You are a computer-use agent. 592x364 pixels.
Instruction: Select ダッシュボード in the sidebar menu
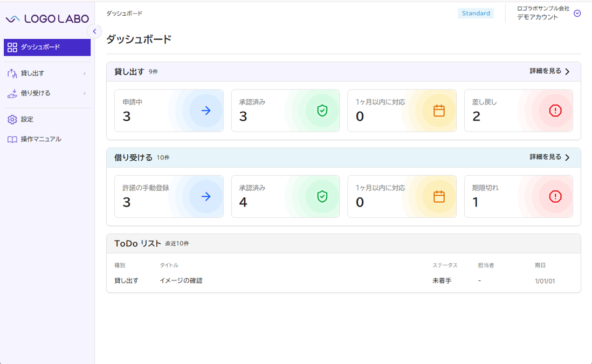click(47, 47)
